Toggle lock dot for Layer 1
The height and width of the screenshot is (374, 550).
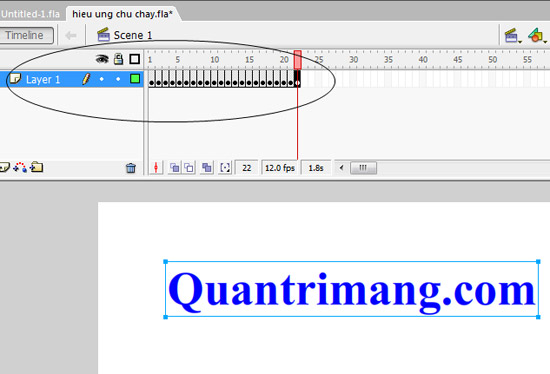[x=118, y=79]
